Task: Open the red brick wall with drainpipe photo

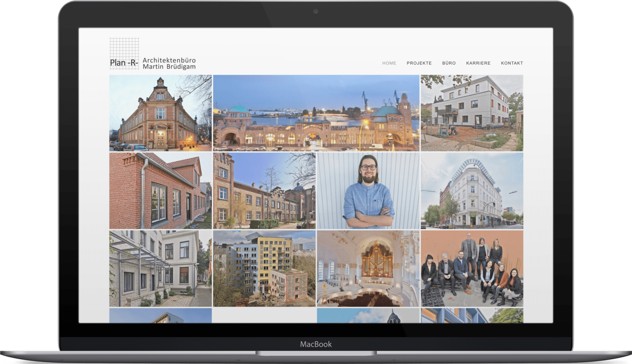Action: point(160,190)
